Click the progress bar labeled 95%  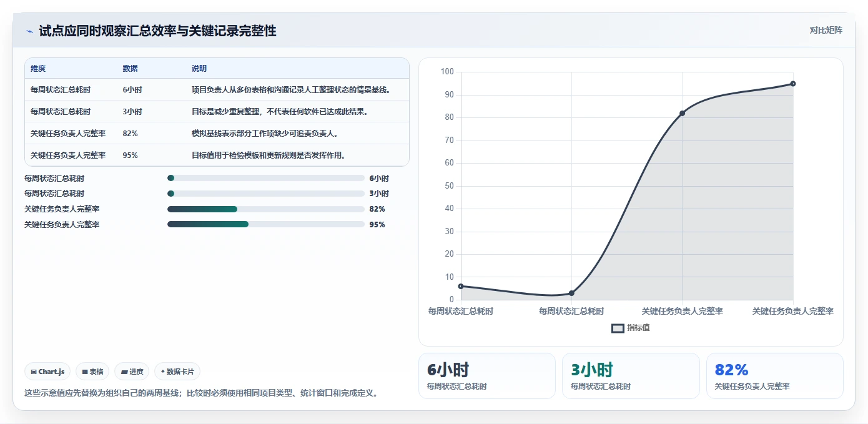(x=266, y=224)
